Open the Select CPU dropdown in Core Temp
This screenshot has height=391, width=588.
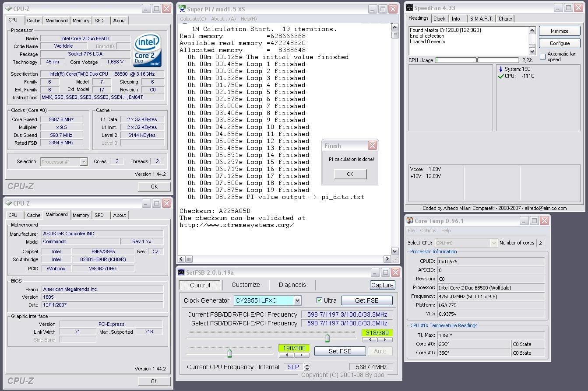click(x=494, y=243)
